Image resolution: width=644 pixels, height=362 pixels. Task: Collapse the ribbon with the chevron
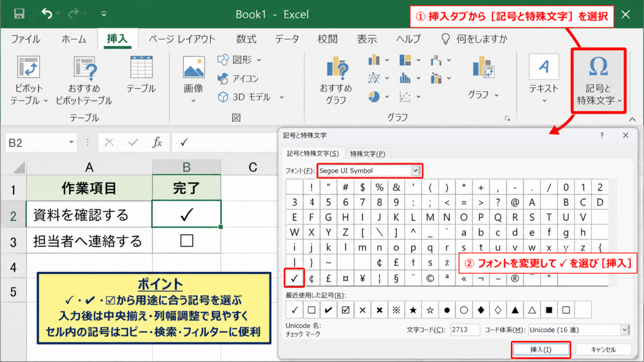[632, 120]
